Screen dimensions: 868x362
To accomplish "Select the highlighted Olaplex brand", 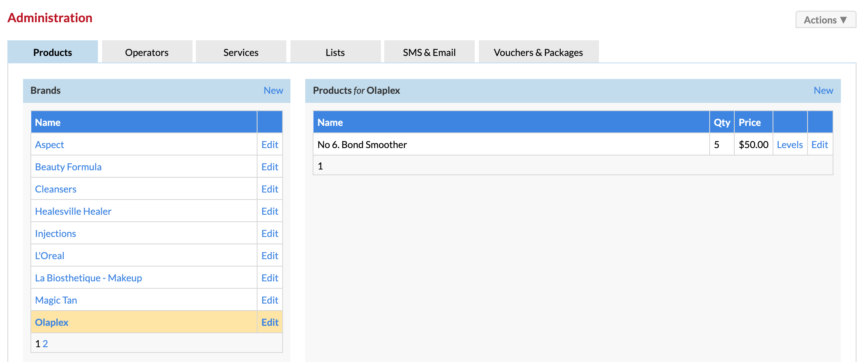I will (x=51, y=323).
